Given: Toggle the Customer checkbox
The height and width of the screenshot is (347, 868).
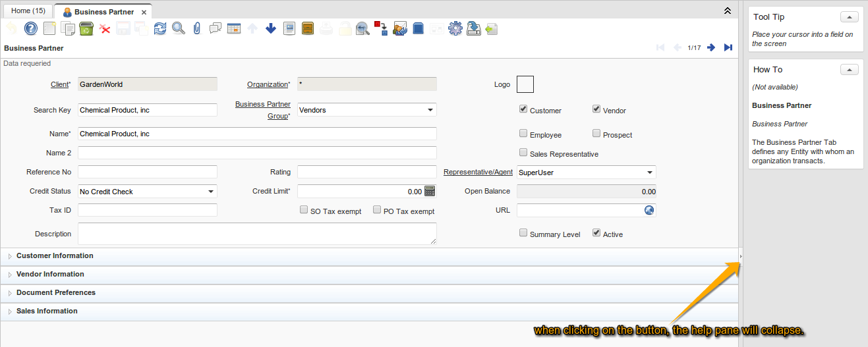Looking at the screenshot, I should coord(523,109).
